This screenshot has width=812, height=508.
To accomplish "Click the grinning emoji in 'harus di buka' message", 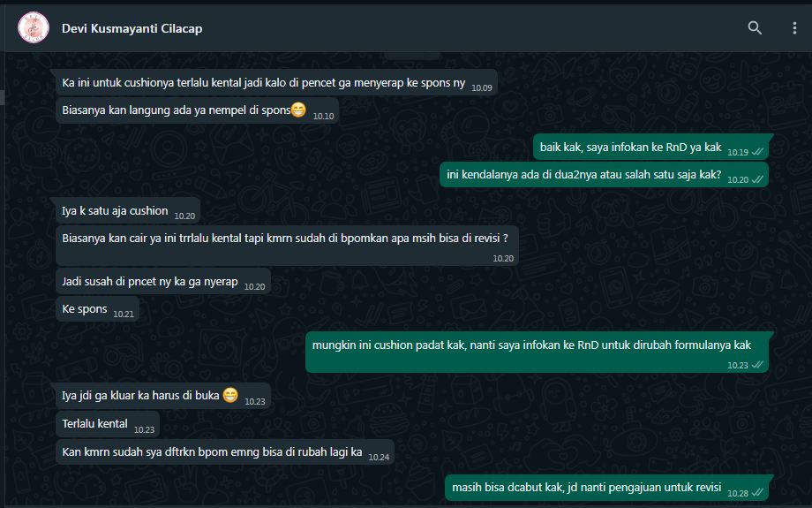I will 230,395.
